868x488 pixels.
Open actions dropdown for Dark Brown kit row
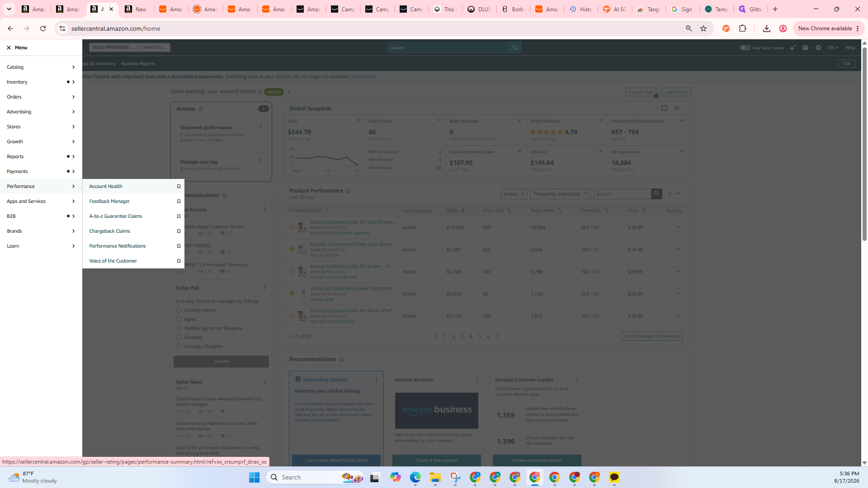(678, 227)
